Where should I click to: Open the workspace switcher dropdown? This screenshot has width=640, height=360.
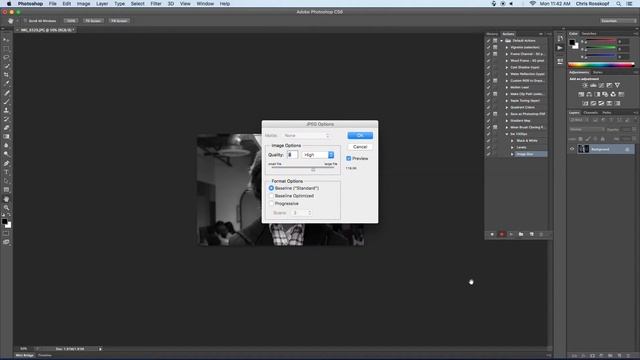point(618,21)
